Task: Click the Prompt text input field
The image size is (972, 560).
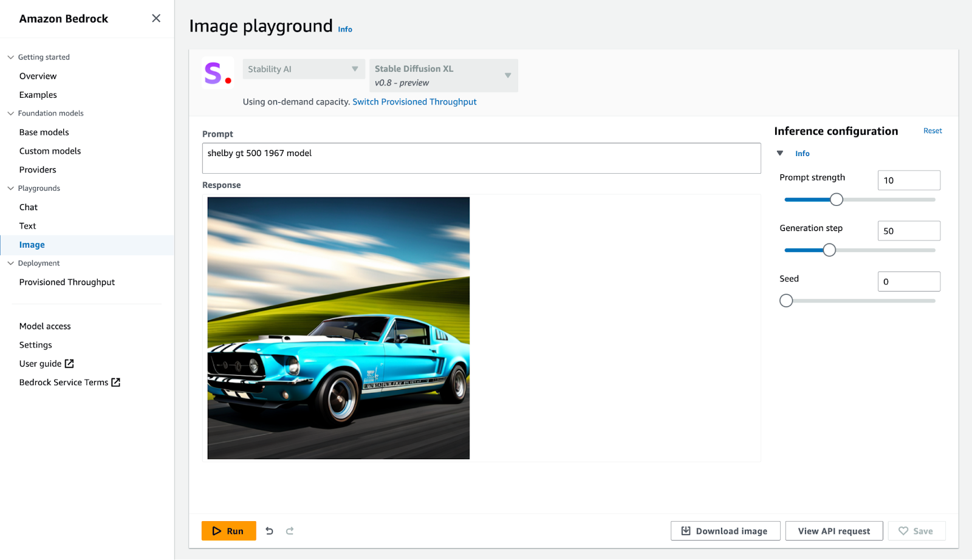Action: [481, 159]
